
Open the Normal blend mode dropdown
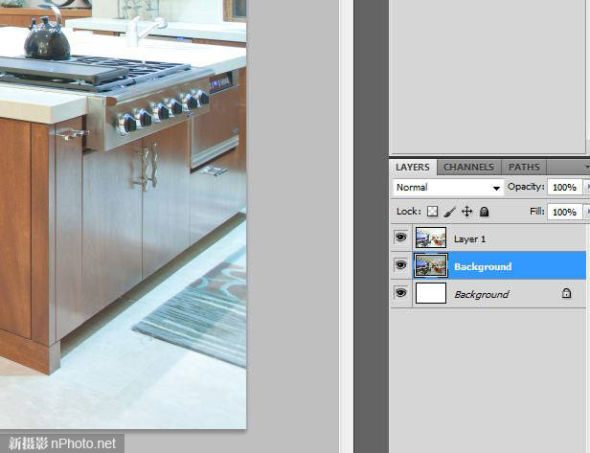pyautogui.click(x=447, y=187)
